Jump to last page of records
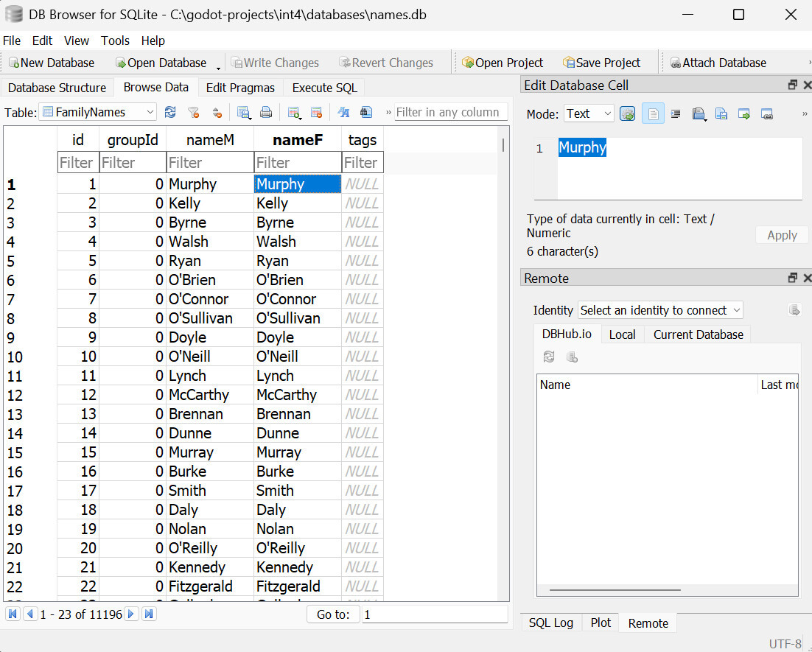The width and height of the screenshot is (812, 652). (x=149, y=614)
